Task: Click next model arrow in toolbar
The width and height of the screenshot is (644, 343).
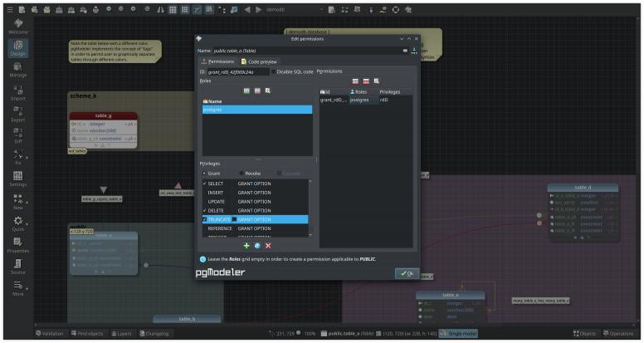Action: pyautogui.click(x=259, y=9)
